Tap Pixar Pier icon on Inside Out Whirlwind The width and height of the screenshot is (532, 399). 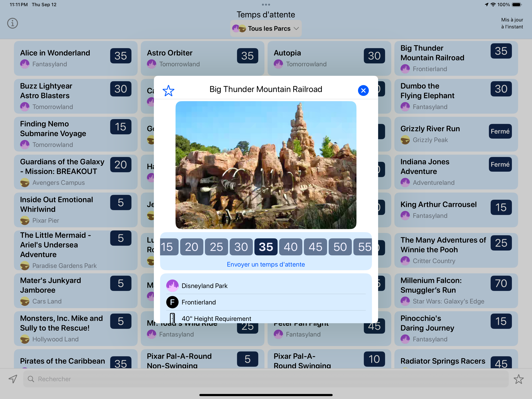pyautogui.click(x=25, y=220)
